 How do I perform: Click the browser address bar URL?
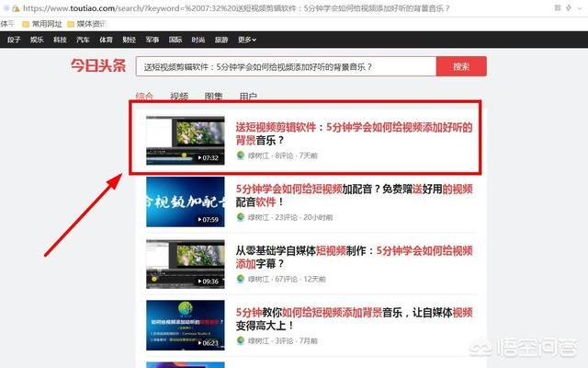point(236,8)
